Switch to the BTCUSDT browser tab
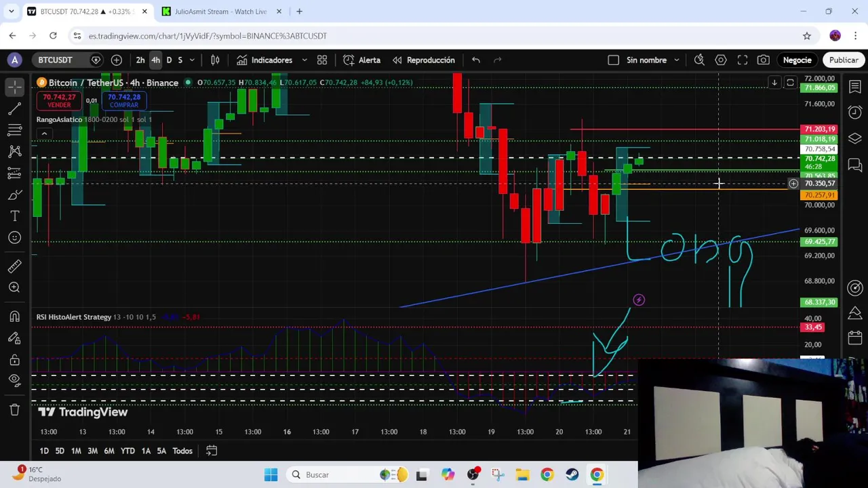 click(86, 12)
